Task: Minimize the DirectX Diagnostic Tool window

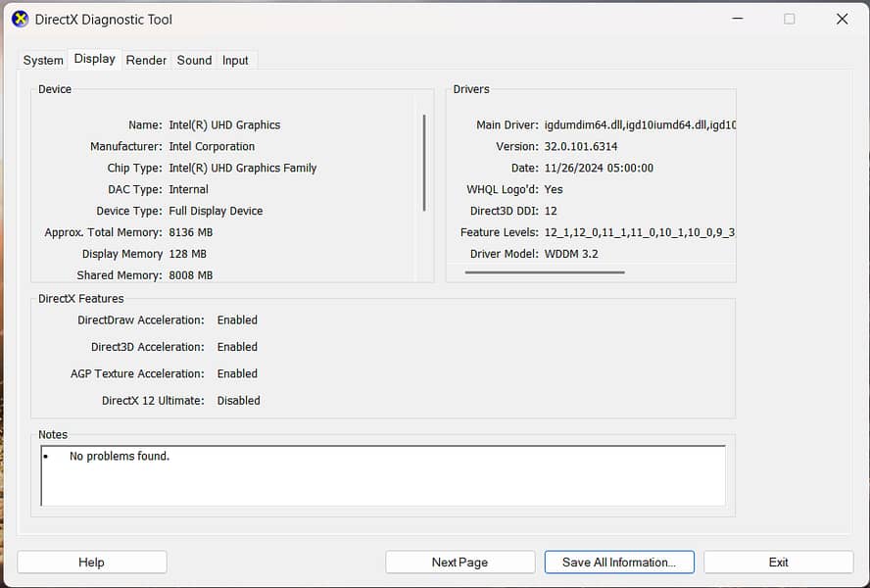Action: coord(738,19)
